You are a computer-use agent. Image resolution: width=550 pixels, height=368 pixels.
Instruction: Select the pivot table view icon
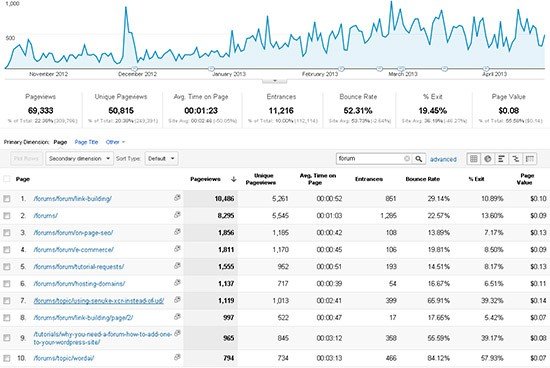530,159
